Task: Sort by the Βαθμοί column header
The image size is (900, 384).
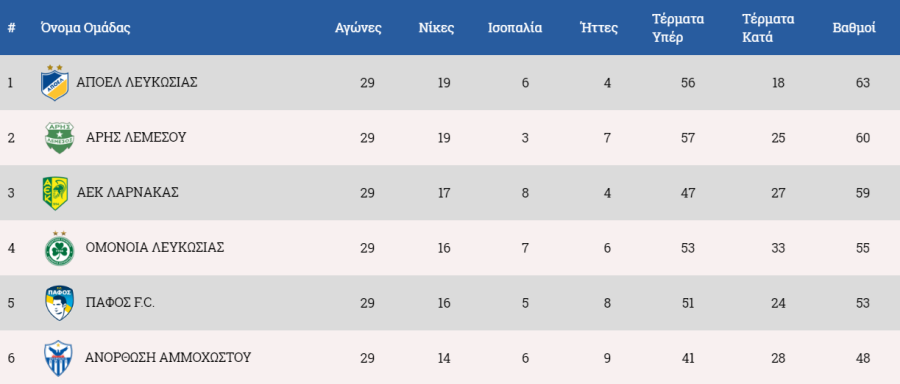Action: point(854,28)
